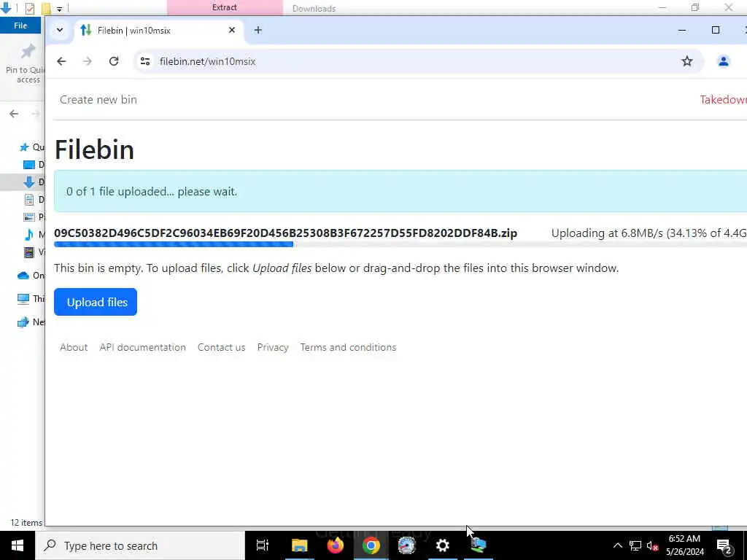Screen dimensions: 747x560
Task: Select the Extract ribbon tab in Explorer
Action: (225, 7)
